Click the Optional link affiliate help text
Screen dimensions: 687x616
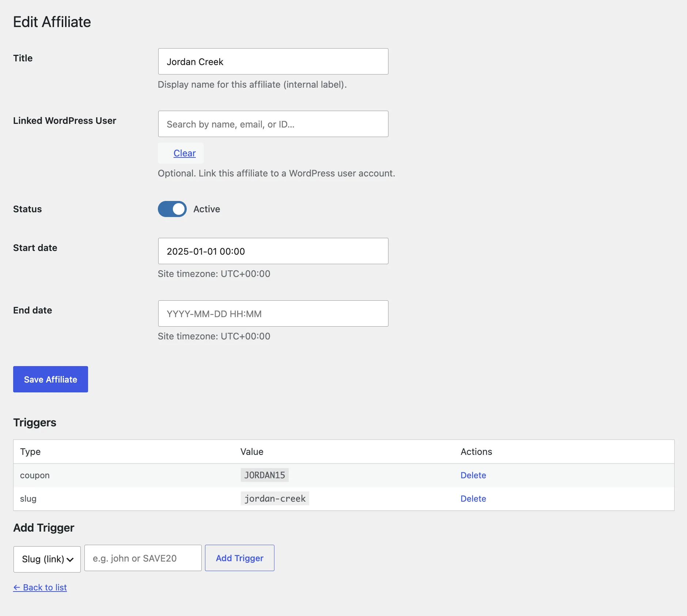click(276, 173)
